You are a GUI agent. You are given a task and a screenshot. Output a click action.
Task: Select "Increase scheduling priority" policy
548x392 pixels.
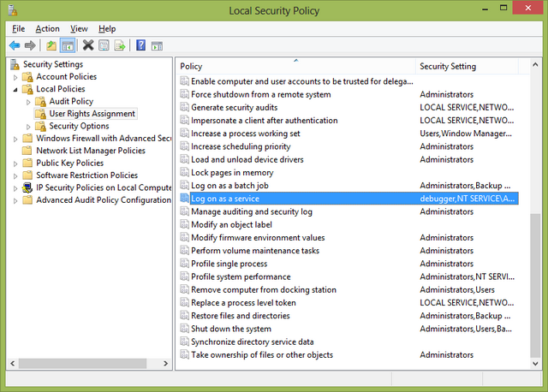tap(241, 146)
